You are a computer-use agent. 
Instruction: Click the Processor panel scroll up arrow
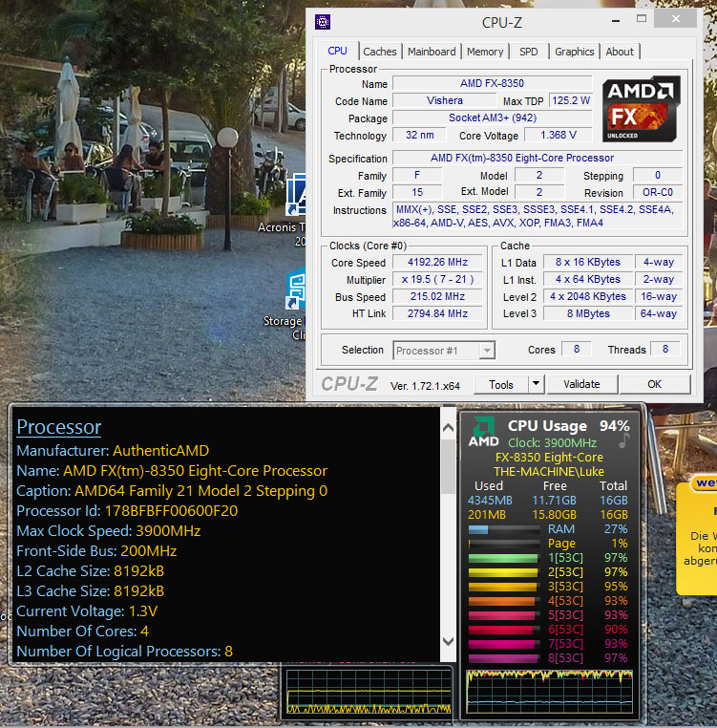[449, 427]
